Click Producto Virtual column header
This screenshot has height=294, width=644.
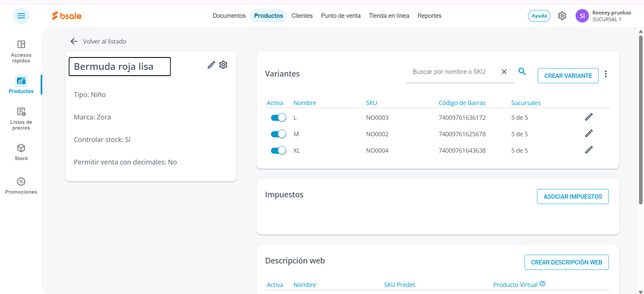(x=515, y=285)
